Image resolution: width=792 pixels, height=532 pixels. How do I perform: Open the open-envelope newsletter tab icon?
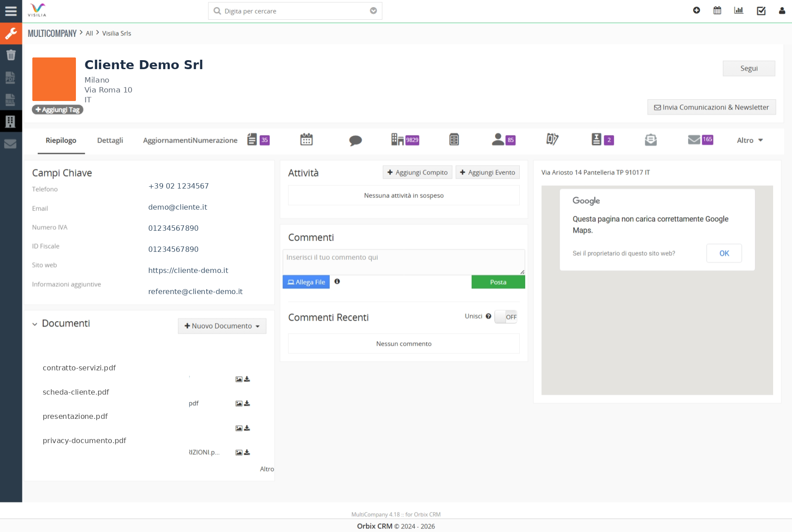(651, 140)
